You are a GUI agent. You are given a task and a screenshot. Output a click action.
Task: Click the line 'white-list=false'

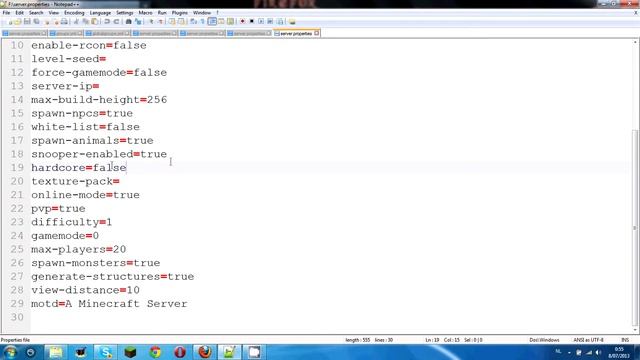coord(85,127)
